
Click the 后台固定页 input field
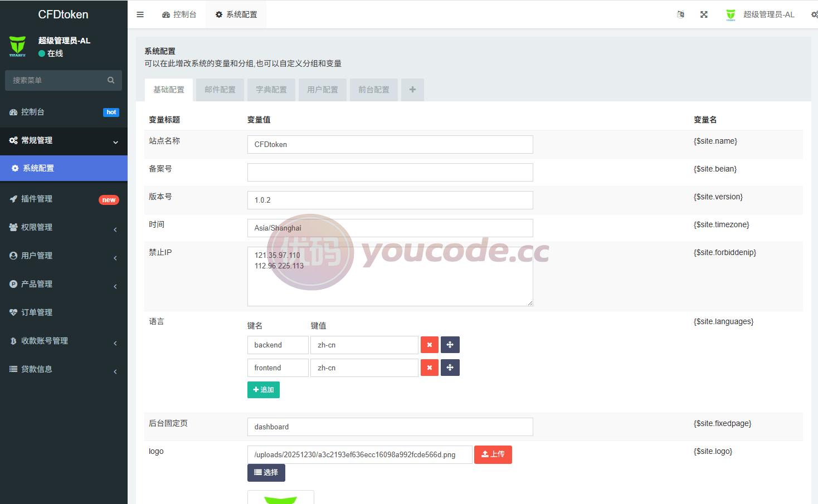tap(390, 427)
